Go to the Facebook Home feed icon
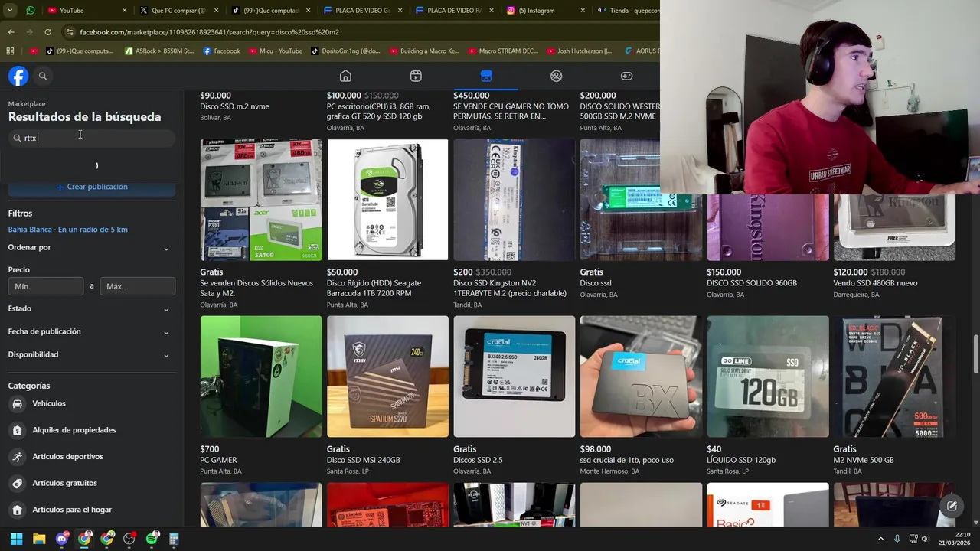 [x=345, y=76]
